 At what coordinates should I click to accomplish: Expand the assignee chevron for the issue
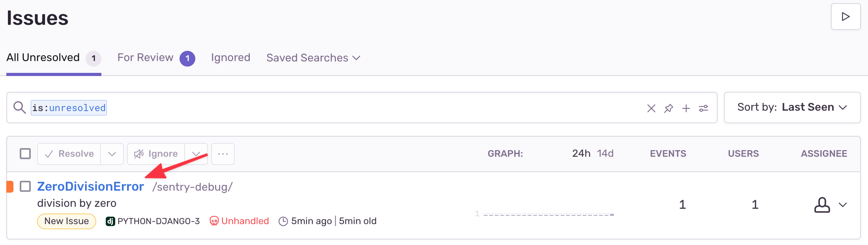coord(843,205)
